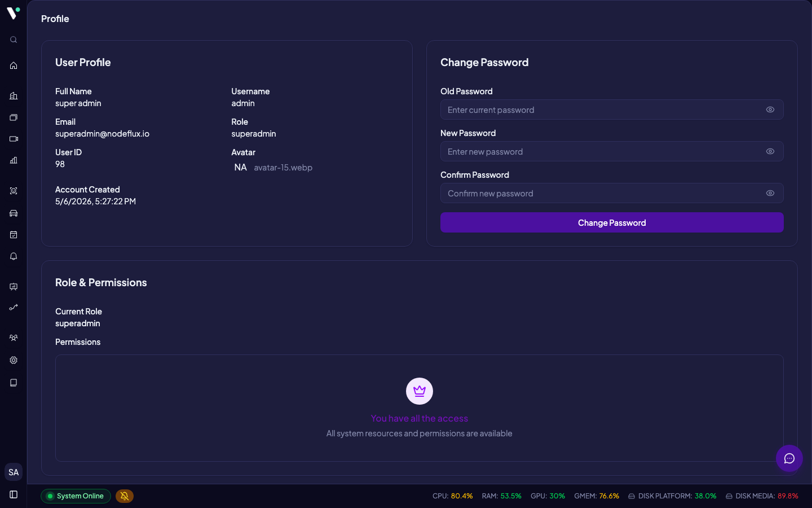Show the Old Password with eye icon
The image size is (812, 508).
(770, 110)
